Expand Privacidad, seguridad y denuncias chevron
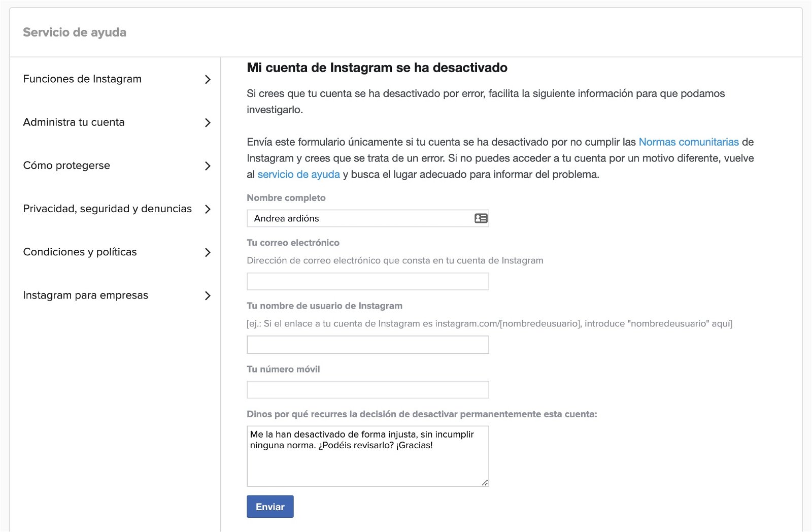812x532 pixels. (207, 209)
